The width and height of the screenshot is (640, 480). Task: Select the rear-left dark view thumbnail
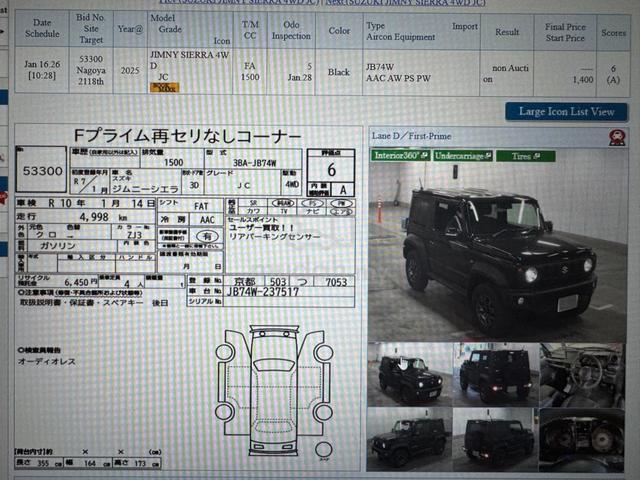(496, 439)
